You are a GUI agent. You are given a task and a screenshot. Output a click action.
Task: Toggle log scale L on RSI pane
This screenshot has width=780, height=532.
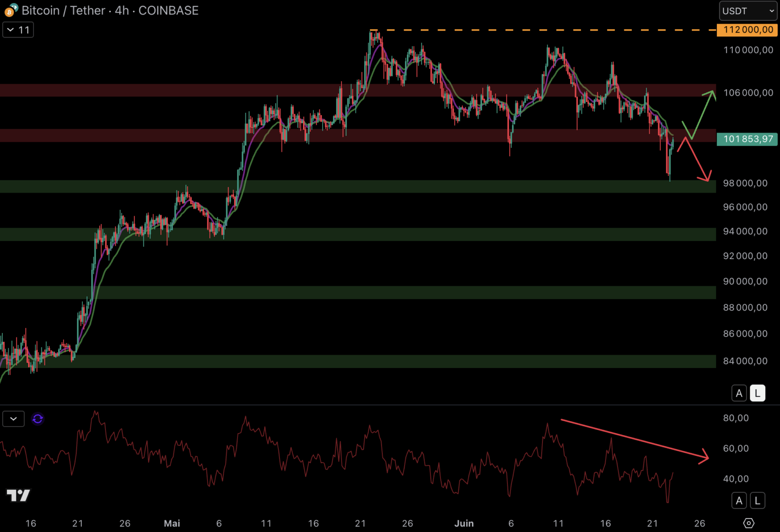click(757, 500)
